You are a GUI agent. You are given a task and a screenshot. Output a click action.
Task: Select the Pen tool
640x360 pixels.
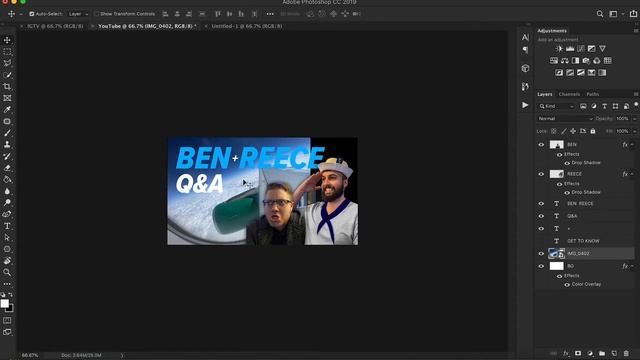point(7,214)
